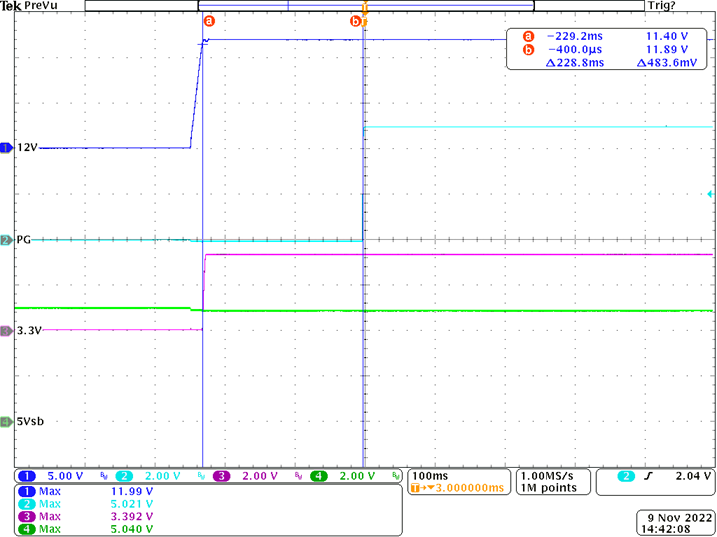The height and width of the screenshot is (537, 717).
Task: Click the orange trigger position marker at top
Action: 365,9
